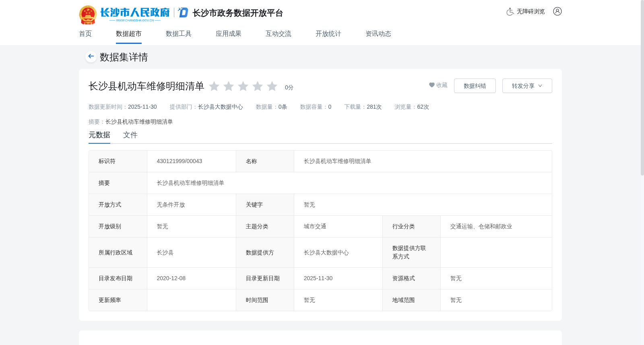Click the 提供部门 长沙县大数据中心 text
The width and height of the screenshot is (644, 345).
[206, 107]
